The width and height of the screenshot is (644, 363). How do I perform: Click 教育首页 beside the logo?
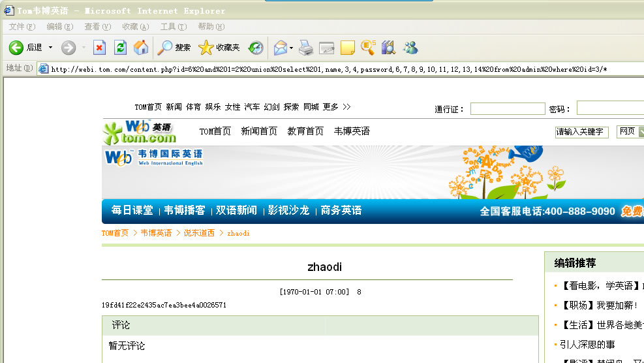[x=305, y=131]
